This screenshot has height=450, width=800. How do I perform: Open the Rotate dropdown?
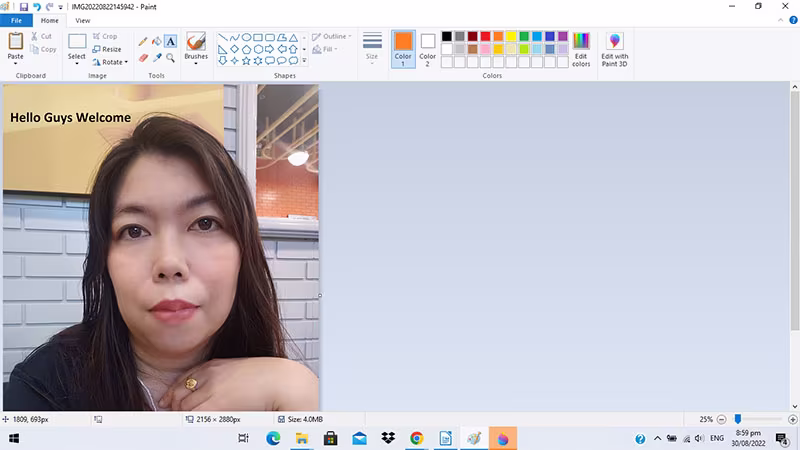click(110, 62)
